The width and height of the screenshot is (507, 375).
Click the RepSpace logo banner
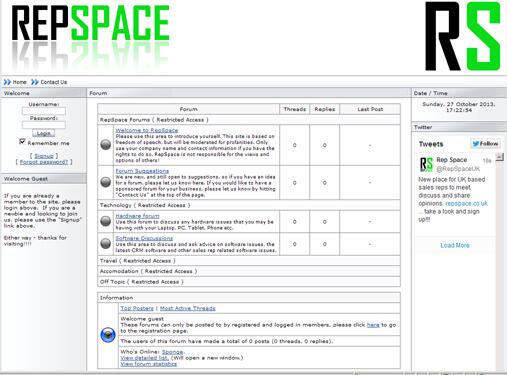(90, 37)
